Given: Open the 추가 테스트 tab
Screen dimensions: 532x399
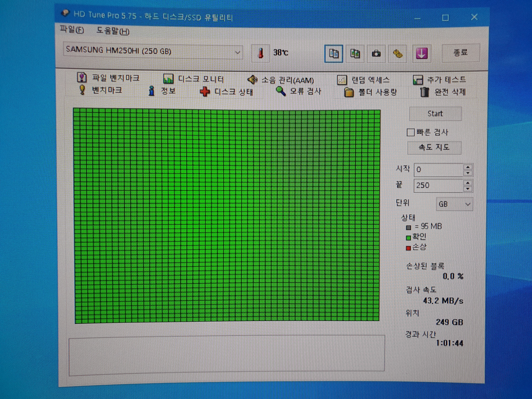Looking at the screenshot, I should pyautogui.click(x=439, y=80).
